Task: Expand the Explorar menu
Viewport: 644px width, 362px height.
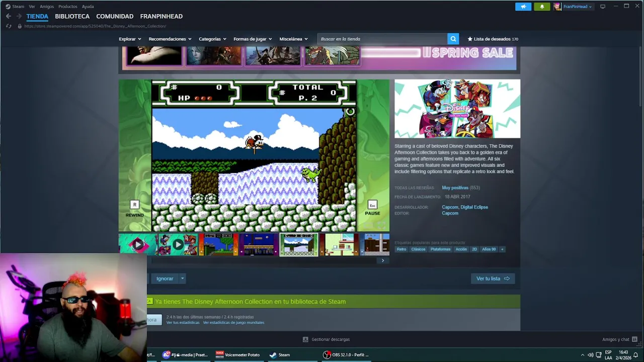Action: pos(130,39)
